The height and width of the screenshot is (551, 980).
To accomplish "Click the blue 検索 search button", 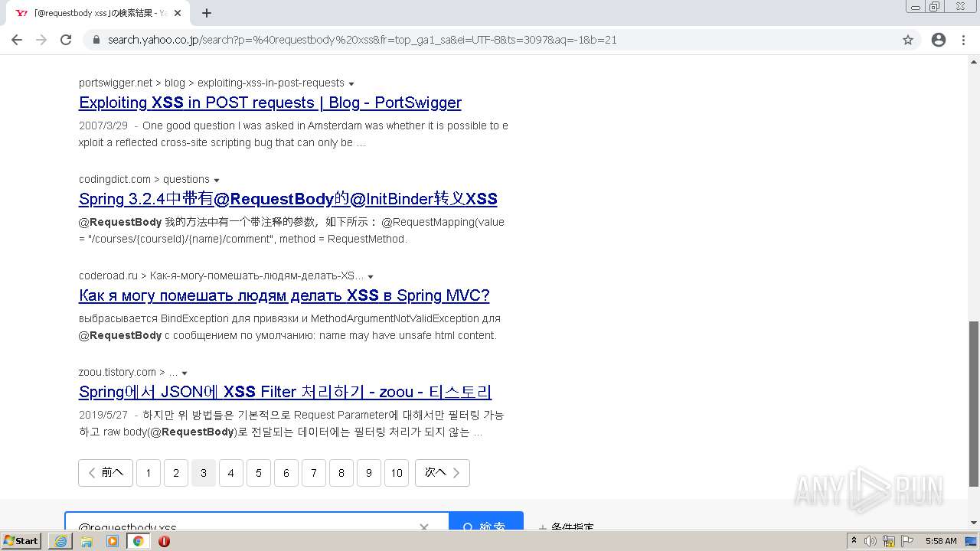I will (x=485, y=522).
